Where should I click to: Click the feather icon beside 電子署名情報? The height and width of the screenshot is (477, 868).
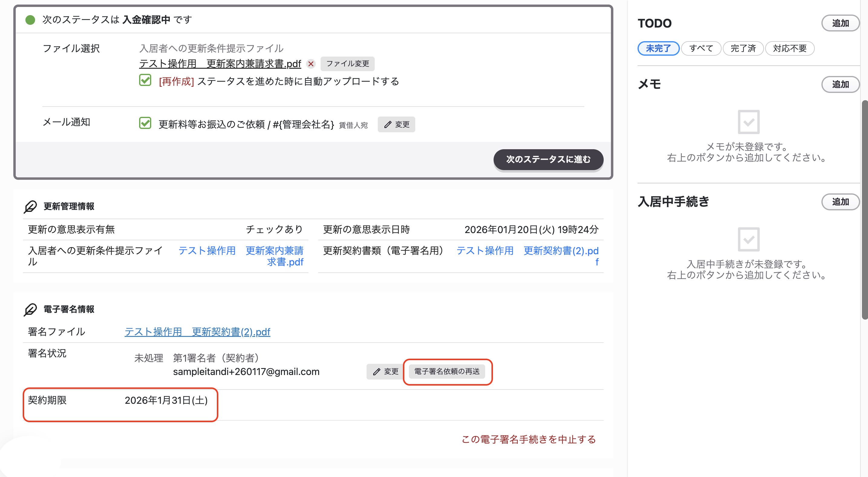click(x=30, y=309)
